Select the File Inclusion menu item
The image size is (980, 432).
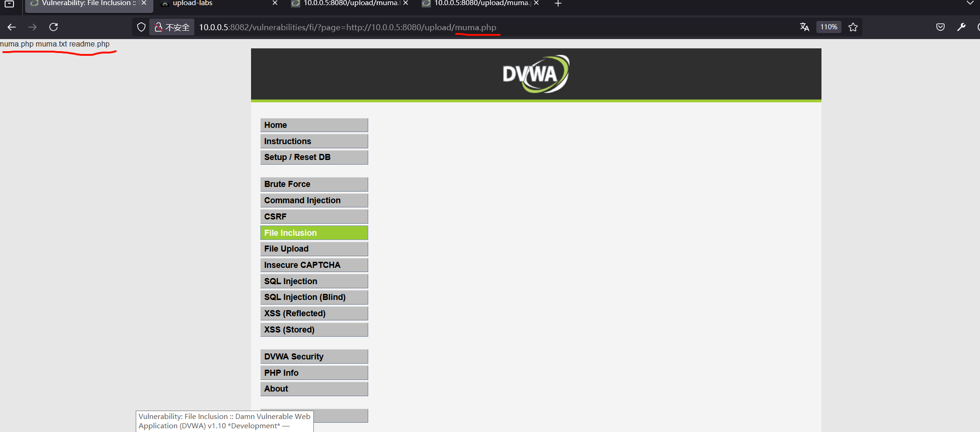(x=314, y=233)
